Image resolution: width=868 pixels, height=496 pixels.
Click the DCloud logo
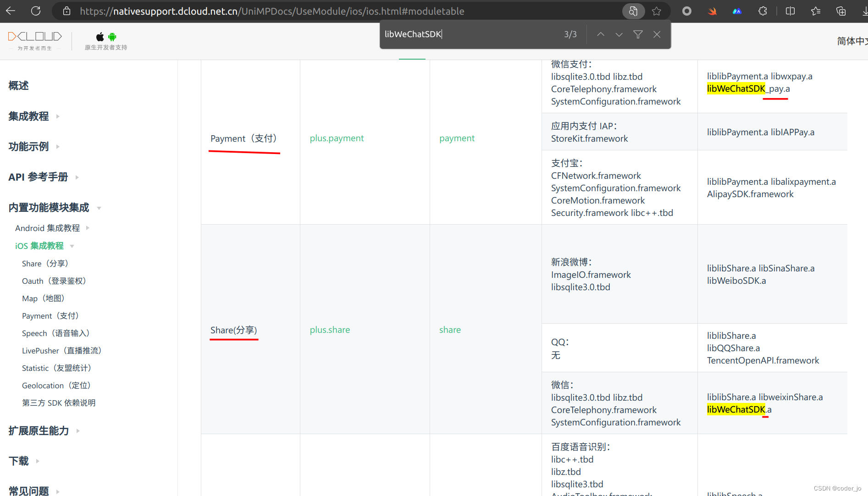point(35,40)
